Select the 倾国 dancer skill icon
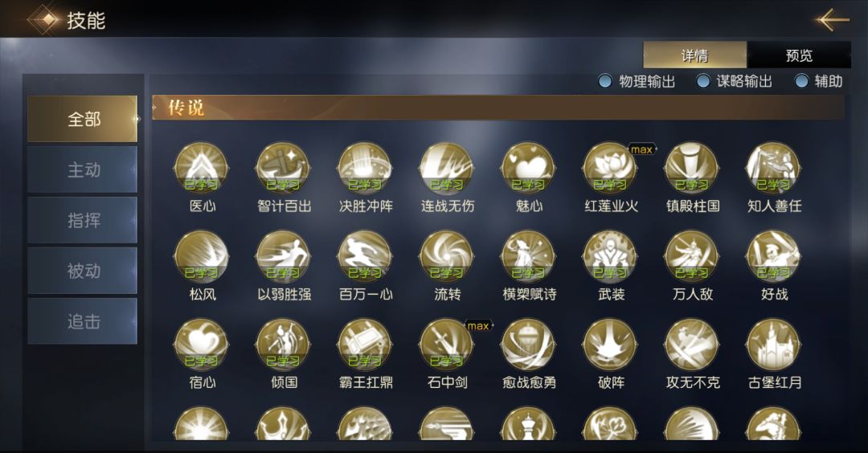 point(283,345)
